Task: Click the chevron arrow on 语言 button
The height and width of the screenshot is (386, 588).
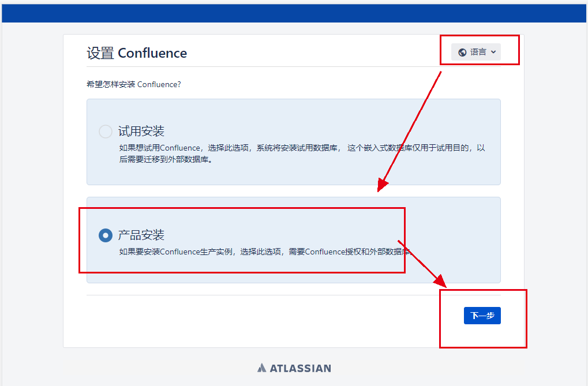Action: point(493,52)
